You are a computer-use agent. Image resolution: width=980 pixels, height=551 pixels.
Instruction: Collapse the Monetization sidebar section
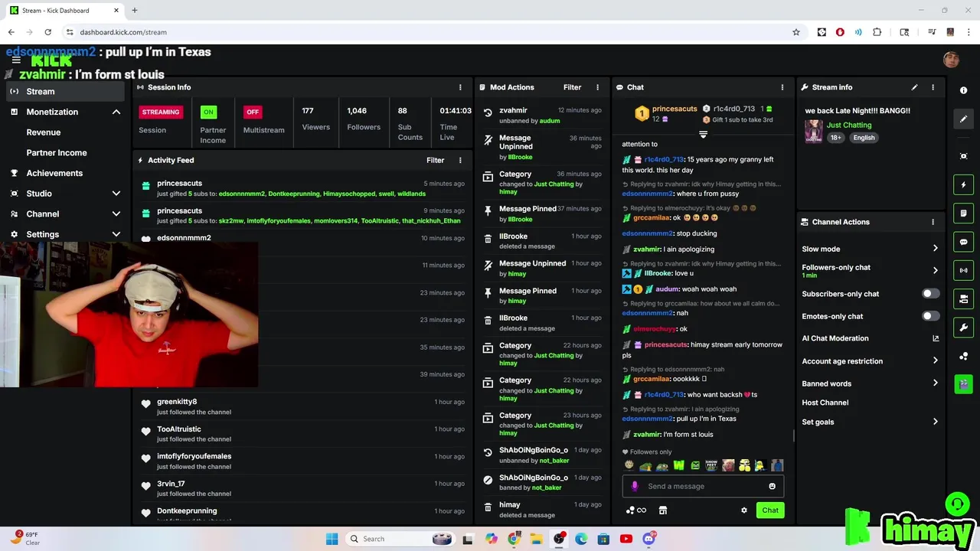click(x=116, y=112)
